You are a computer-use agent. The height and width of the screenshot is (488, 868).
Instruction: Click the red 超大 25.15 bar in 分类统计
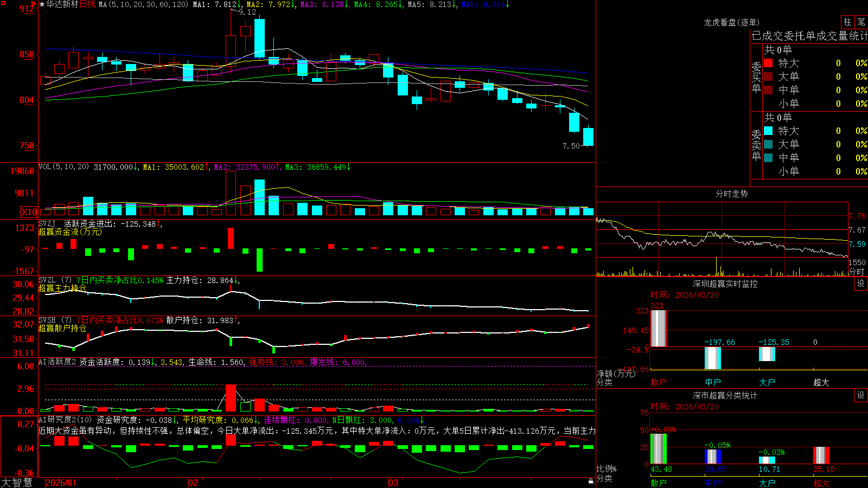tap(821, 455)
